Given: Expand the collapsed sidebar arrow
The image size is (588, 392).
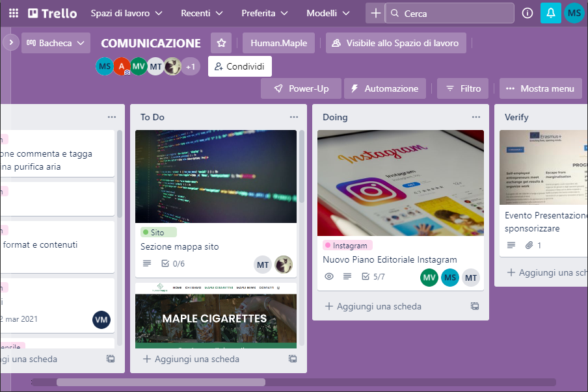Looking at the screenshot, I should 11,42.
